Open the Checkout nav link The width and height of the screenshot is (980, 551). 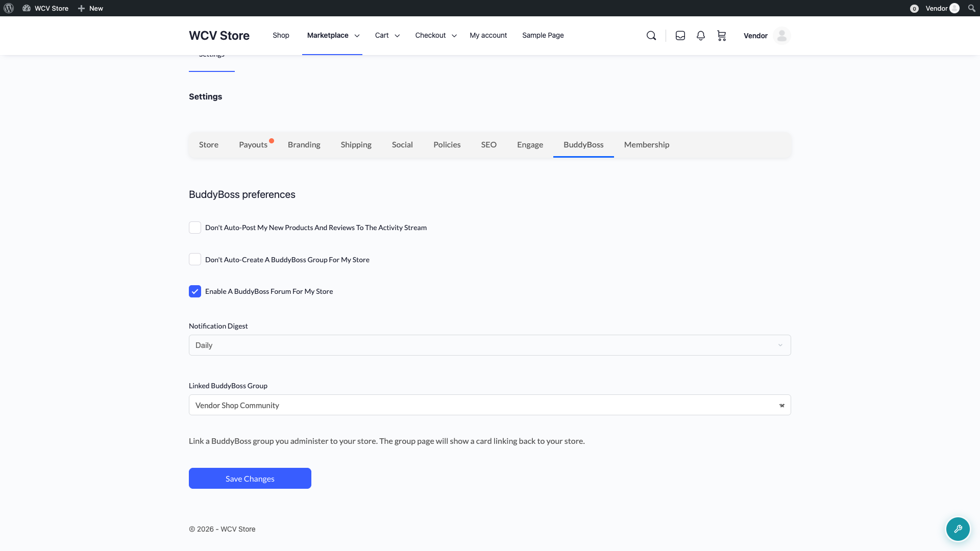430,35
